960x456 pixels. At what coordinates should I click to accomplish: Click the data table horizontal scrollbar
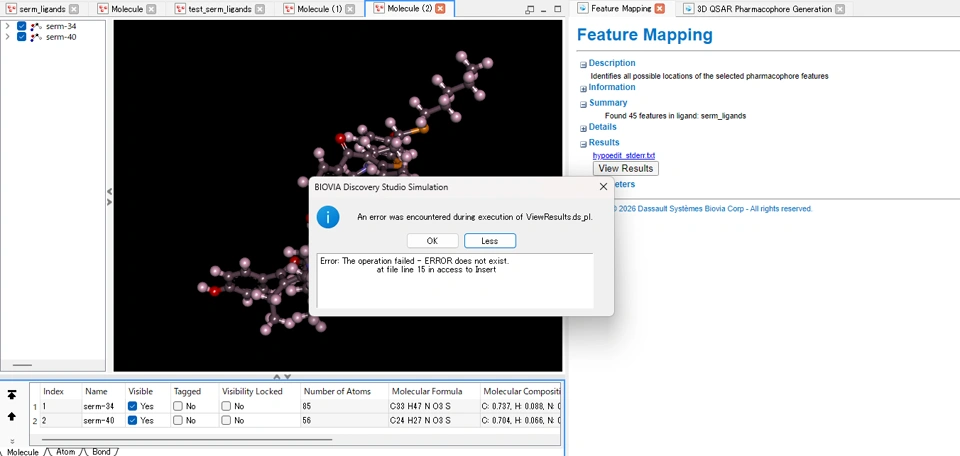pos(187,439)
